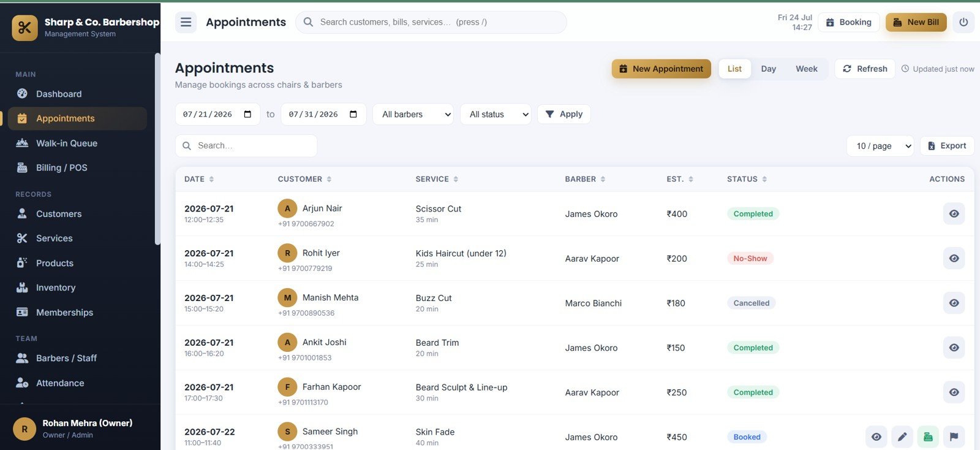Click the Booking button in header
Viewport: 980px width, 450px height.
pyautogui.click(x=849, y=22)
